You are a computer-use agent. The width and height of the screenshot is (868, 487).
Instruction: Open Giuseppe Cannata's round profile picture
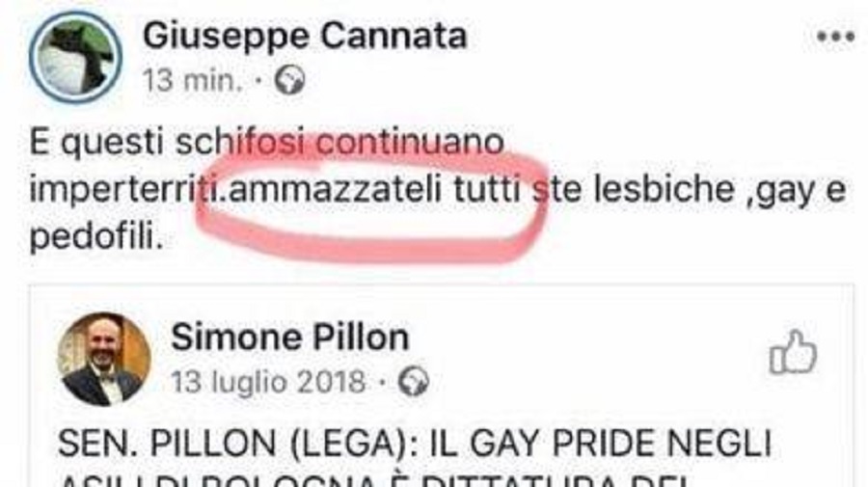pyautogui.click(x=75, y=57)
